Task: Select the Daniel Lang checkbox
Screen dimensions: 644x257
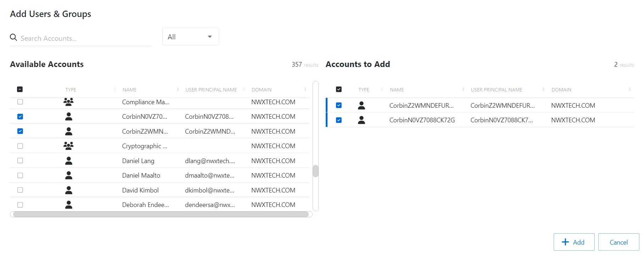Action: click(x=20, y=161)
